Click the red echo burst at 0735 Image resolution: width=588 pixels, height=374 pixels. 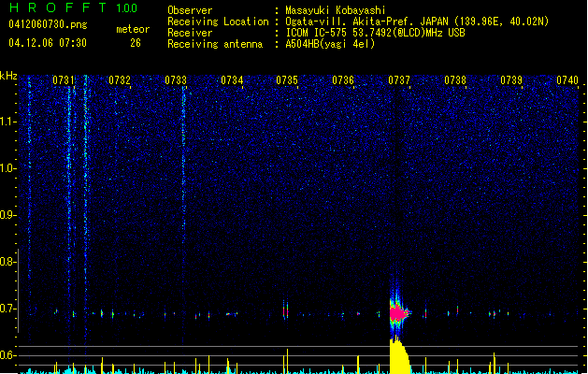286,311
